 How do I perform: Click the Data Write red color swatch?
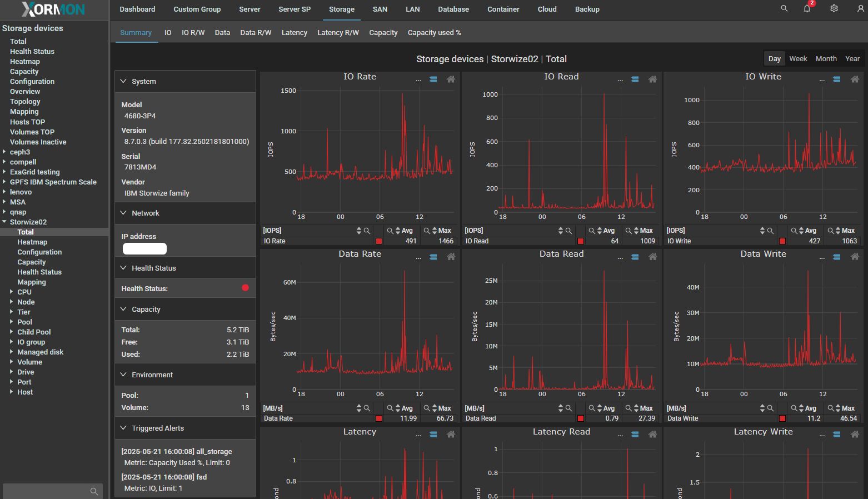782,418
